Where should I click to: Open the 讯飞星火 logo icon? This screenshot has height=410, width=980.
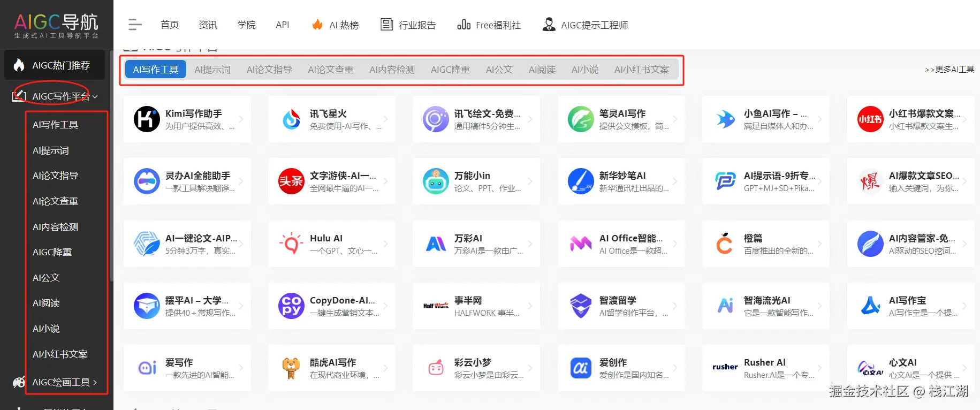click(292, 119)
